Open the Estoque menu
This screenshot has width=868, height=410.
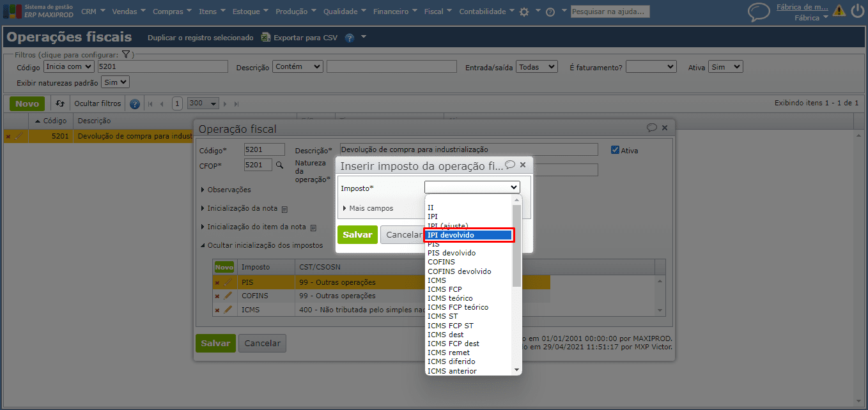(250, 11)
